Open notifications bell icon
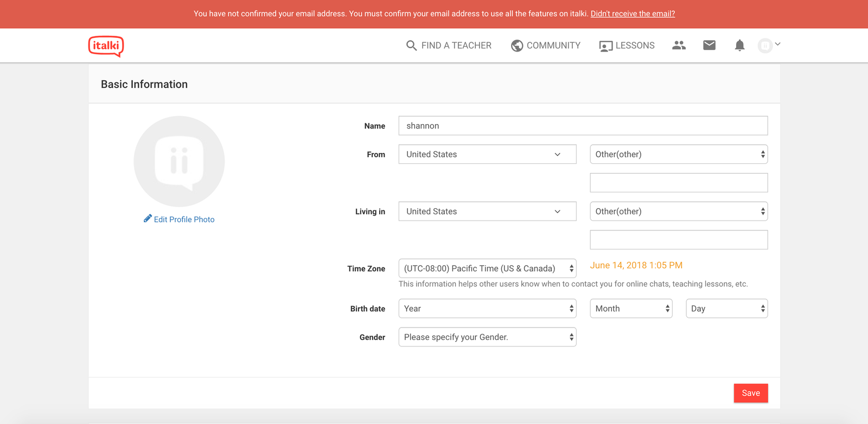Image resolution: width=868 pixels, height=424 pixels. pos(739,46)
